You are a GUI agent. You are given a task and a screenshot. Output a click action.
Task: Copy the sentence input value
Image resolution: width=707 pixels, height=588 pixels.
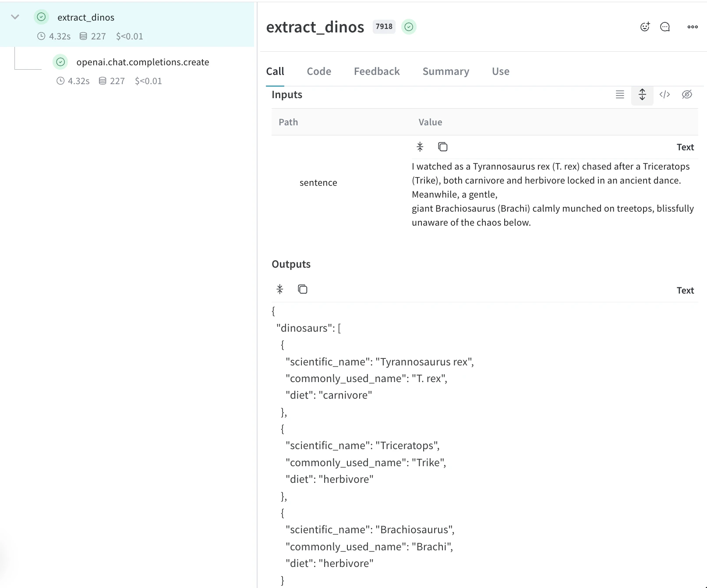(443, 147)
